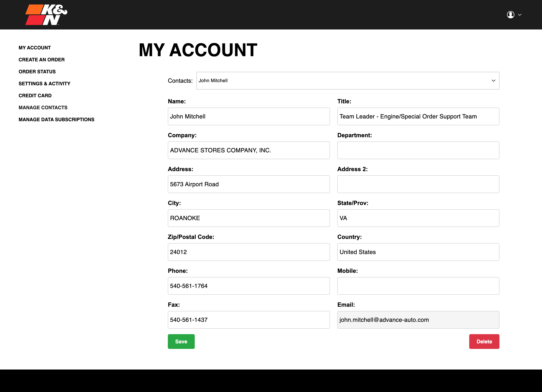Click the 'State/Prov:' label
Screen dimensions: 542x392
(x=353, y=203)
